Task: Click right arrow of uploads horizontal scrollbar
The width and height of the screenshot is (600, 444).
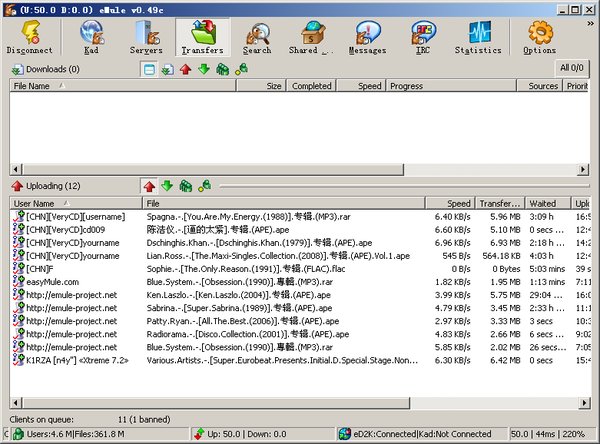Action: [584, 403]
